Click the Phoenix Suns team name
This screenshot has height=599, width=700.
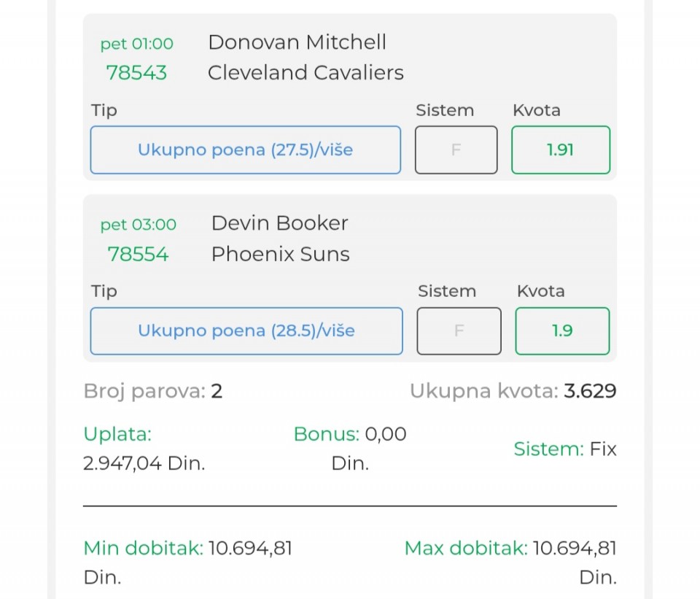coord(280,255)
